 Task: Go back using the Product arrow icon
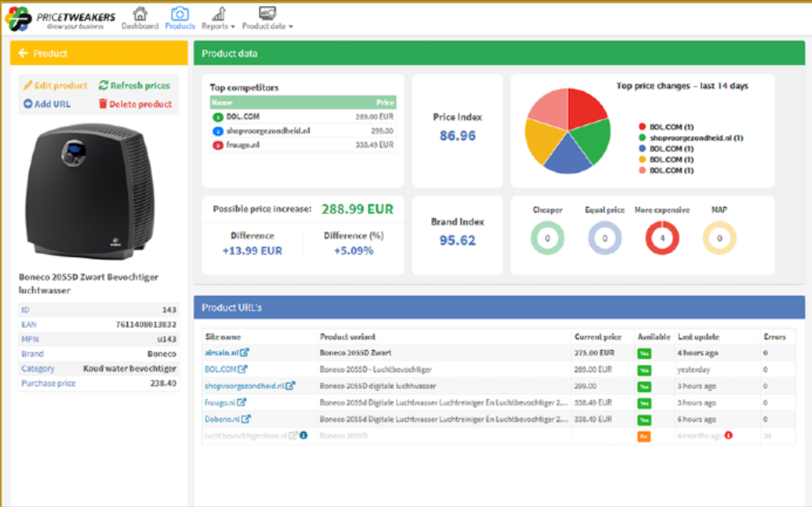pyautogui.click(x=23, y=53)
